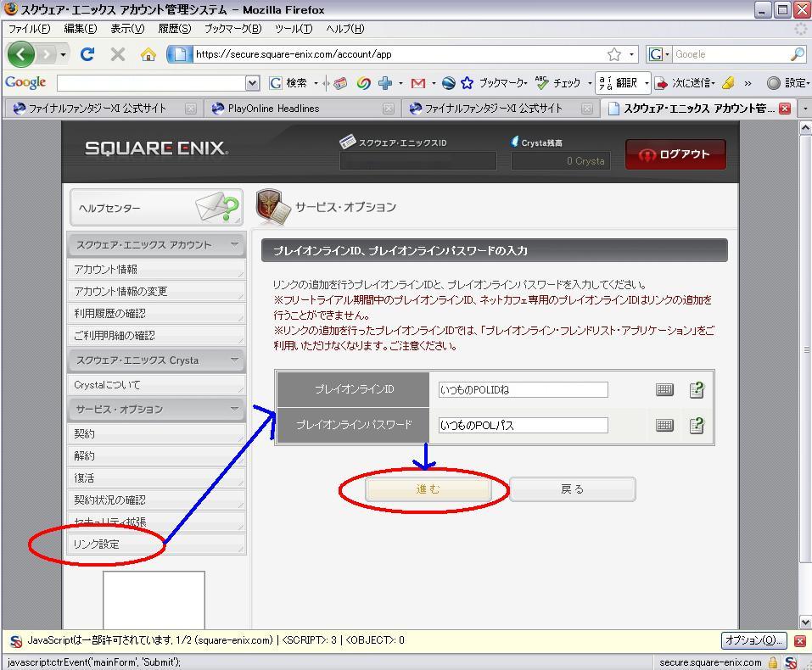Click the プレイオンラインID input field
This screenshot has width=812, height=670.
coord(523,389)
